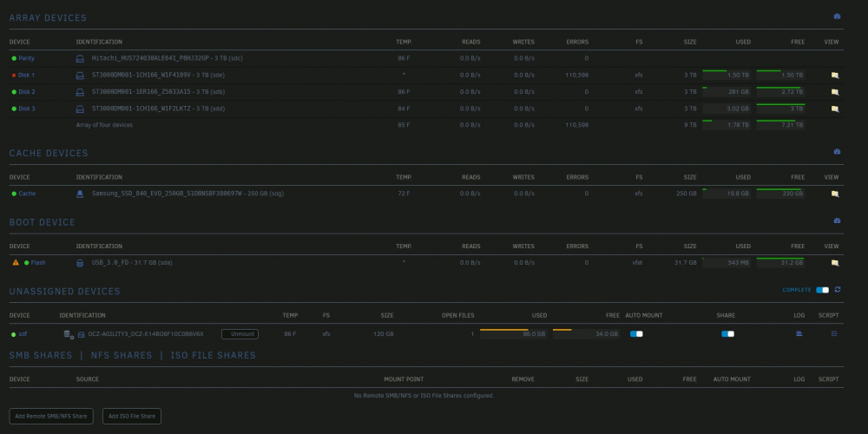Click the green status dot beside Parity
Viewport: 868px width, 434px height.
[x=14, y=58]
